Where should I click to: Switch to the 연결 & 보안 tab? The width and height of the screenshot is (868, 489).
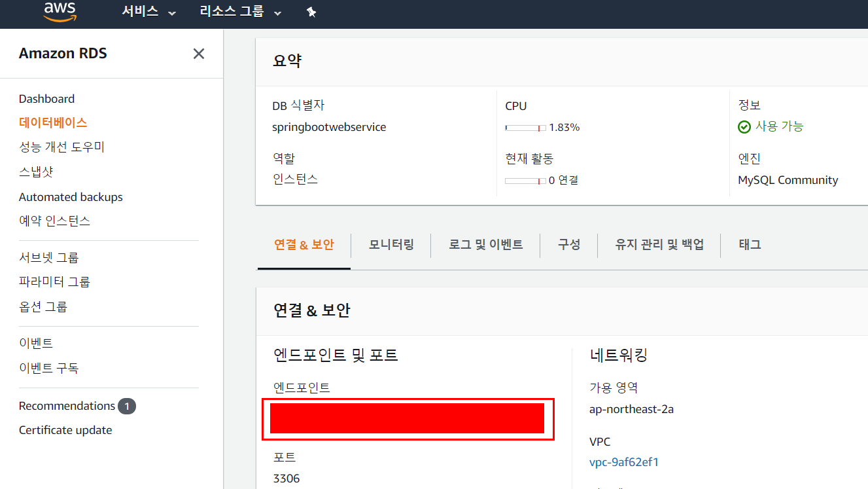point(304,245)
